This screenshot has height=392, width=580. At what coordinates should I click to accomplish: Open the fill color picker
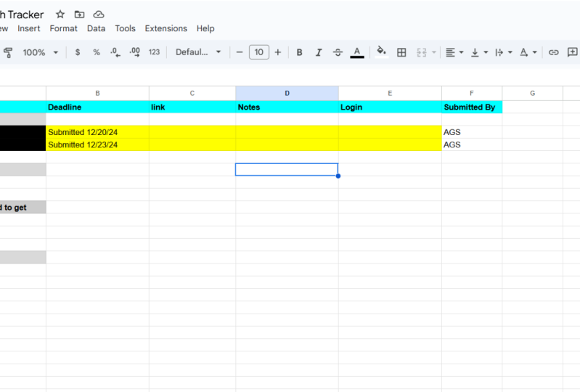(x=381, y=52)
